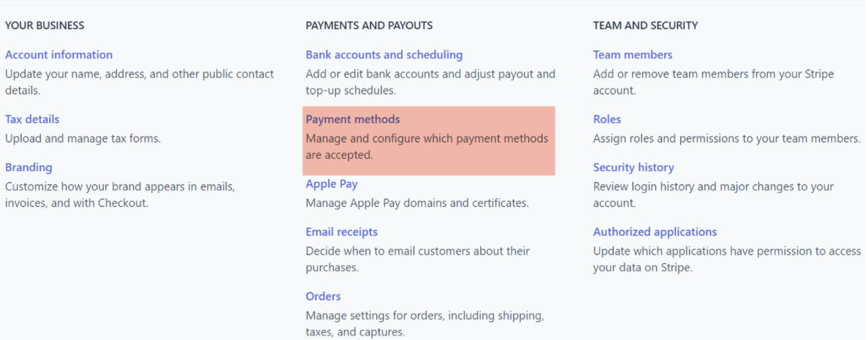
Task: Click the 'Your Business' section heading
Action: point(45,26)
